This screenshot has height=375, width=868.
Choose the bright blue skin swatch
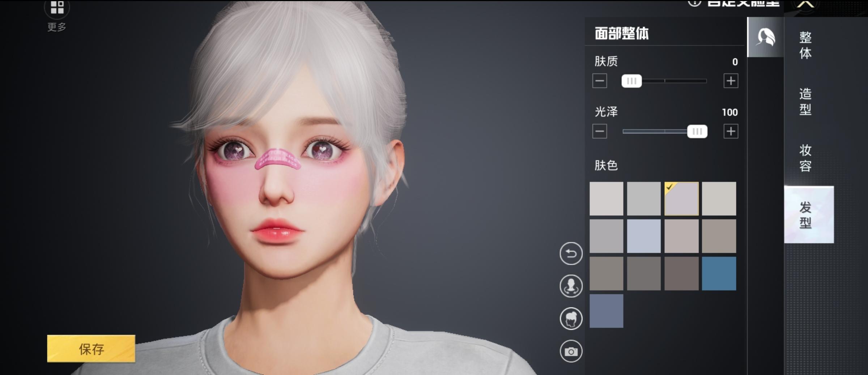coord(719,274)
